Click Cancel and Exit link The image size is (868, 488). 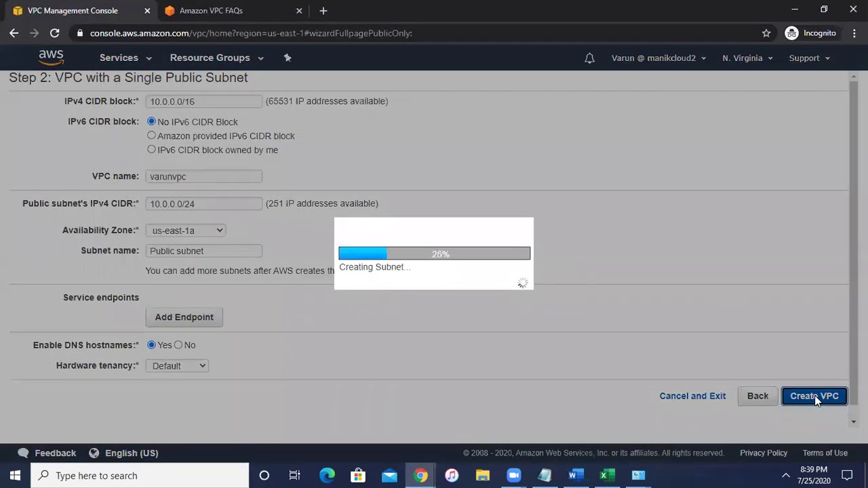pos(692,396)
